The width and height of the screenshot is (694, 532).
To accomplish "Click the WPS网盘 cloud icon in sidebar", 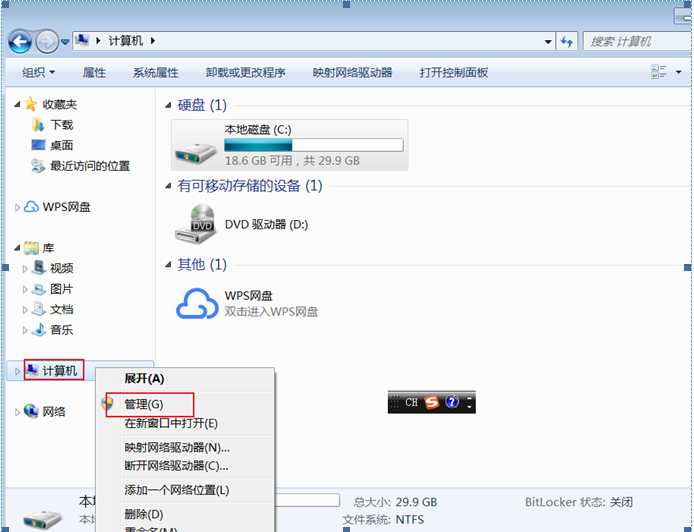I will 31,207.
